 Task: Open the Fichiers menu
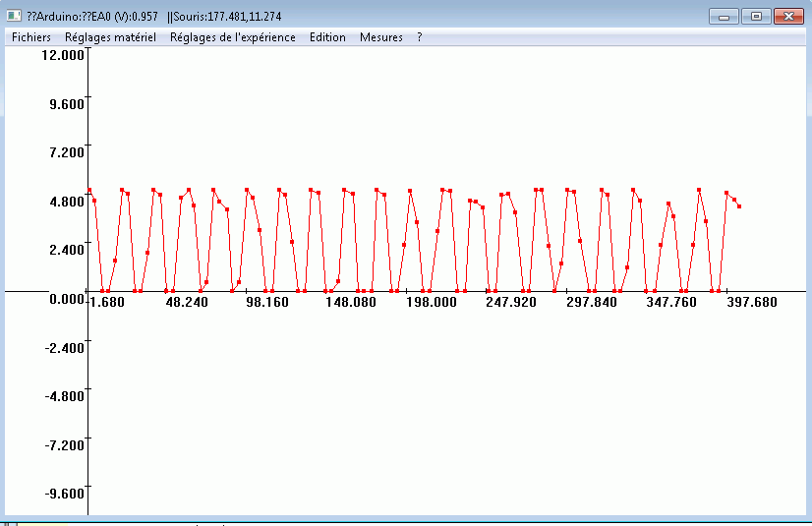point(31,37)
